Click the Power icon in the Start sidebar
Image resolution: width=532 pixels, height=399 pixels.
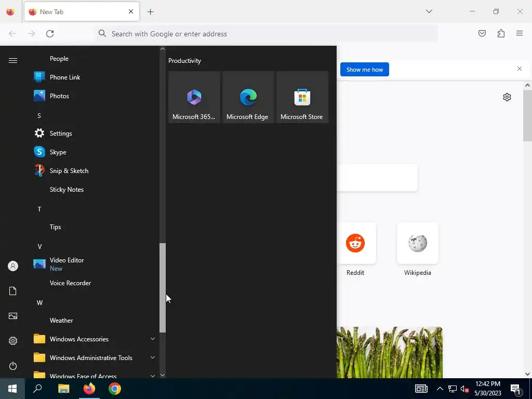pos(13,366)
